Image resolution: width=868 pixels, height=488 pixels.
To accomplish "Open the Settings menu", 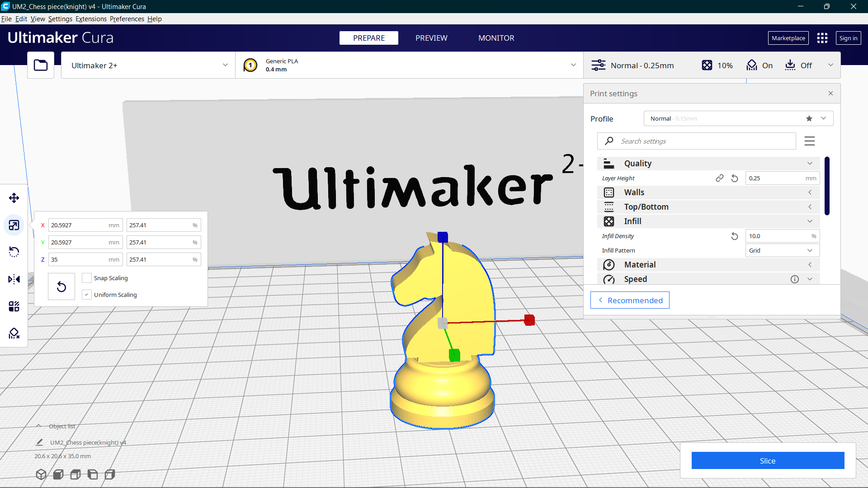I will click(x=60, y=19).
